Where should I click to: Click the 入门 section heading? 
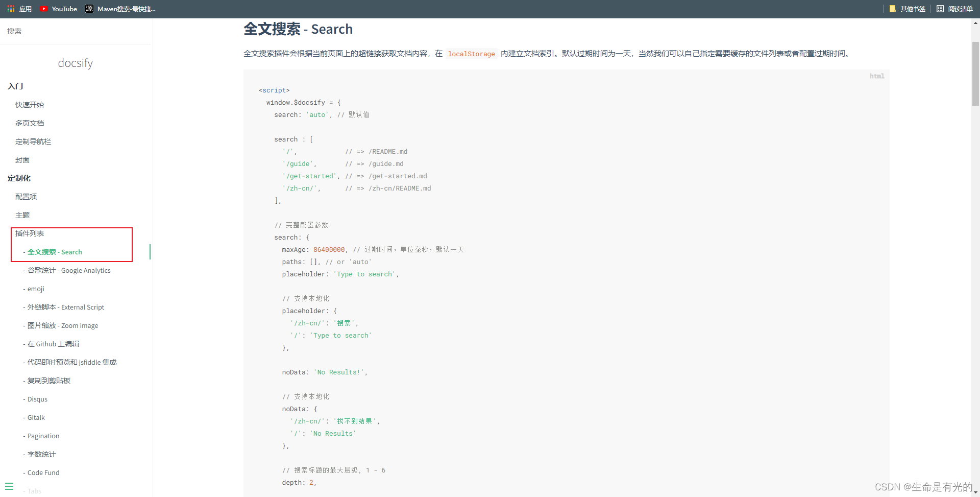coord(15,86)
